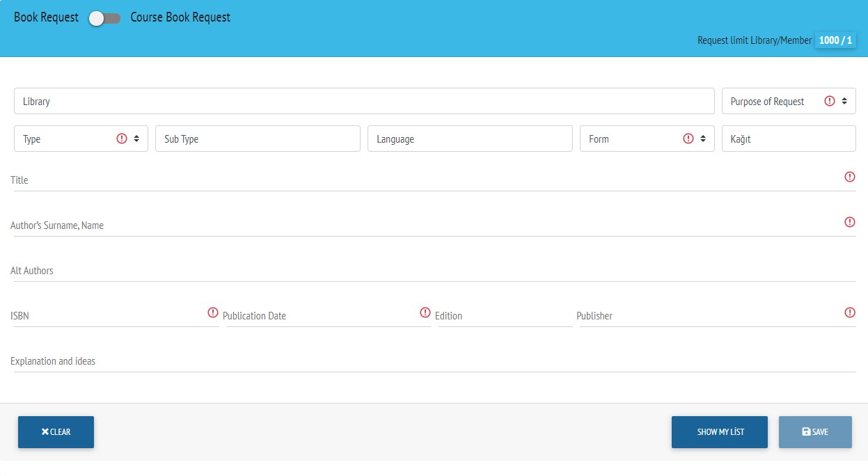
Task: Click the Course Book Request label
Action: [x=180, y=17]
